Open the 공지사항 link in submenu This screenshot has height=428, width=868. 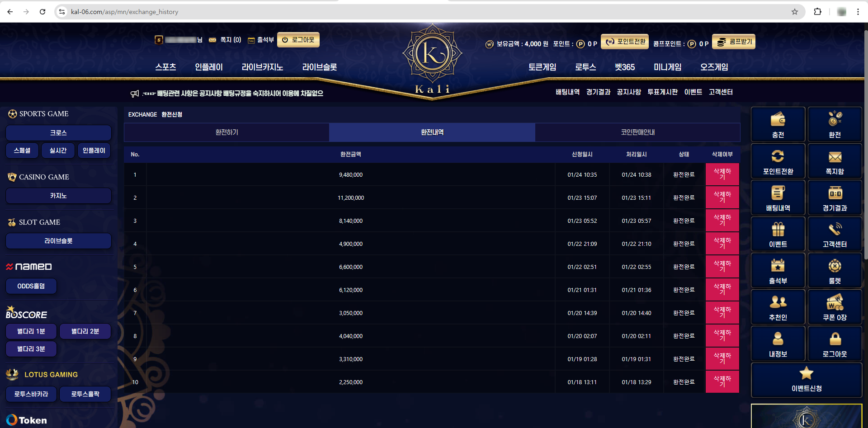click(629, 92)
